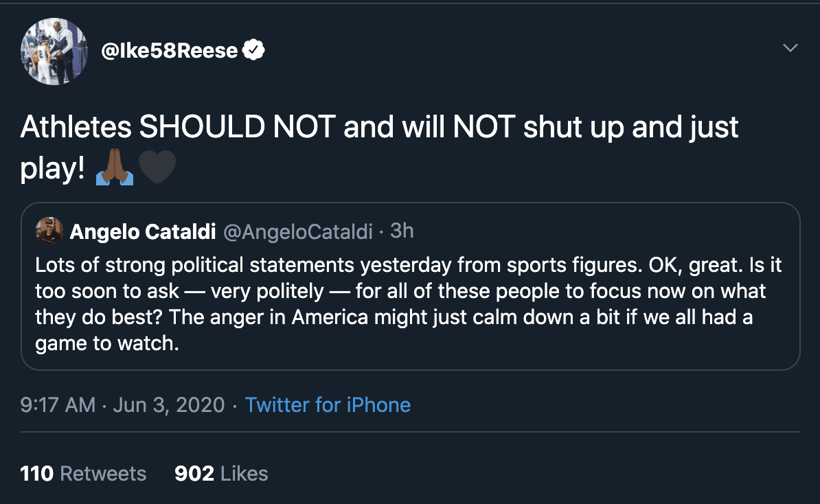Click 'game to watch.' ending the quote

click(x=107, y=344)
